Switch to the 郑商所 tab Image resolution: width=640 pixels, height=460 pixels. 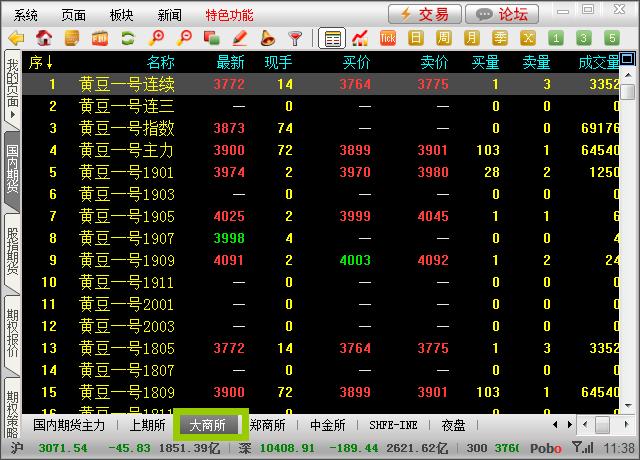[267, 425]
